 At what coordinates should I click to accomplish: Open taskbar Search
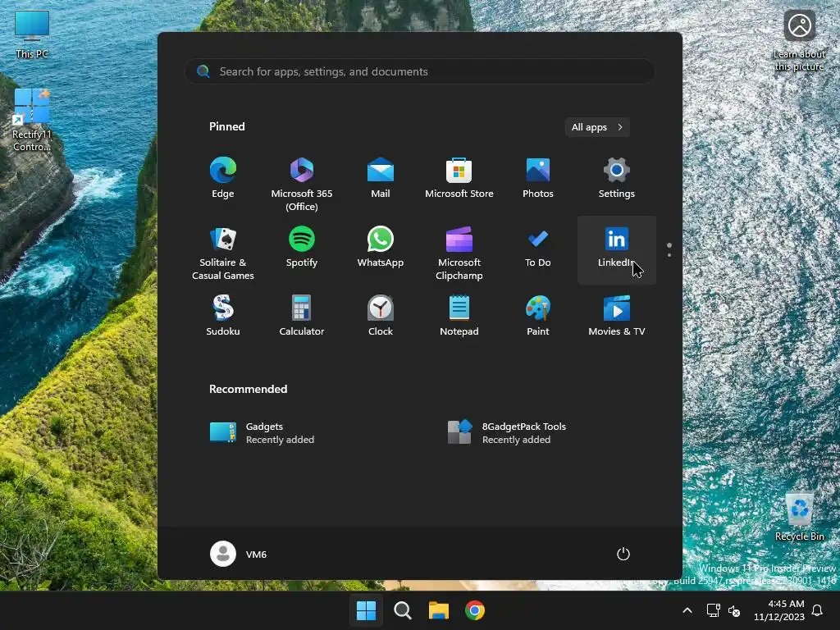tap(402, 610)
